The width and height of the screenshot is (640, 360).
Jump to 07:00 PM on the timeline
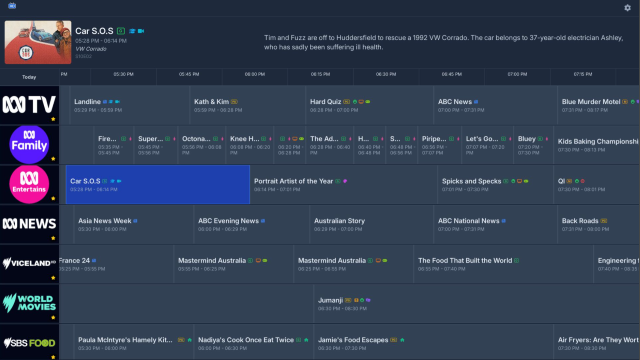click(517, 74)
